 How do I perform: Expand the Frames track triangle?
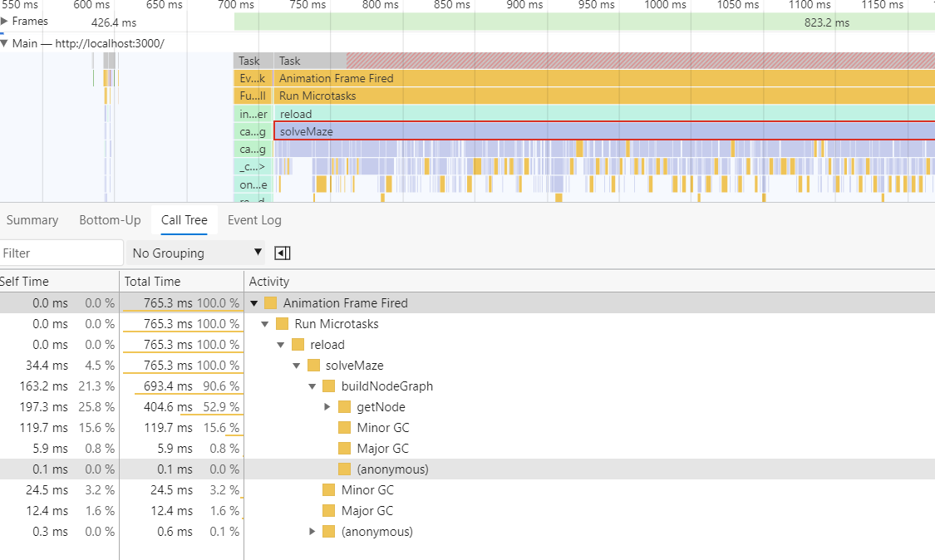coord(4,22)
